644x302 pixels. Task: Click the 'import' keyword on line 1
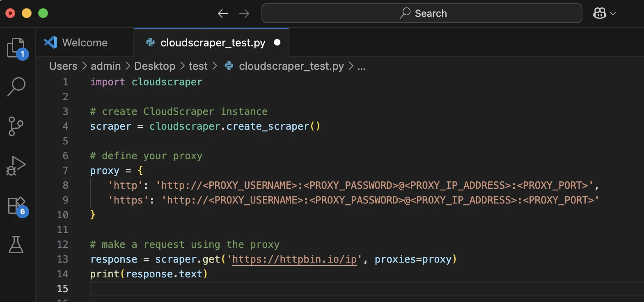click(108, 82)
